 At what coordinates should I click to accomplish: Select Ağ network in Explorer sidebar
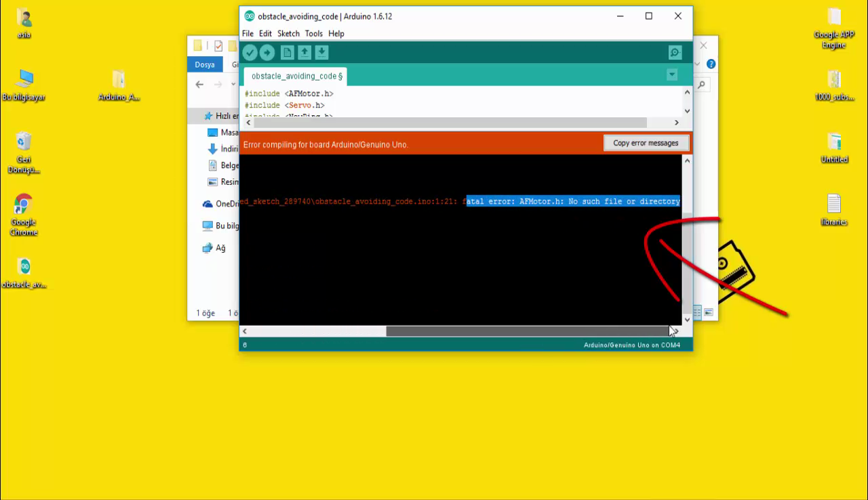(214, 248)
